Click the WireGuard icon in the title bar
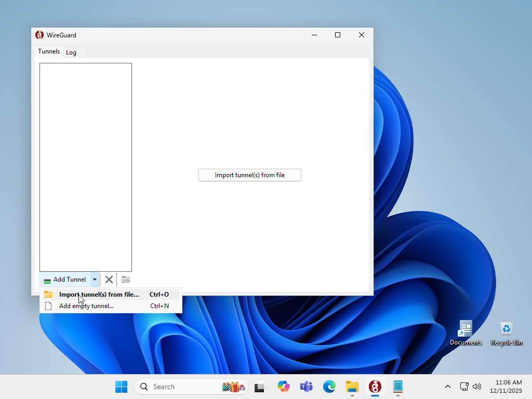 39,35
